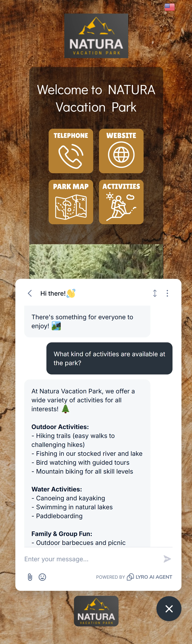
Task: Close the chat widget
Action: [169, 609]
